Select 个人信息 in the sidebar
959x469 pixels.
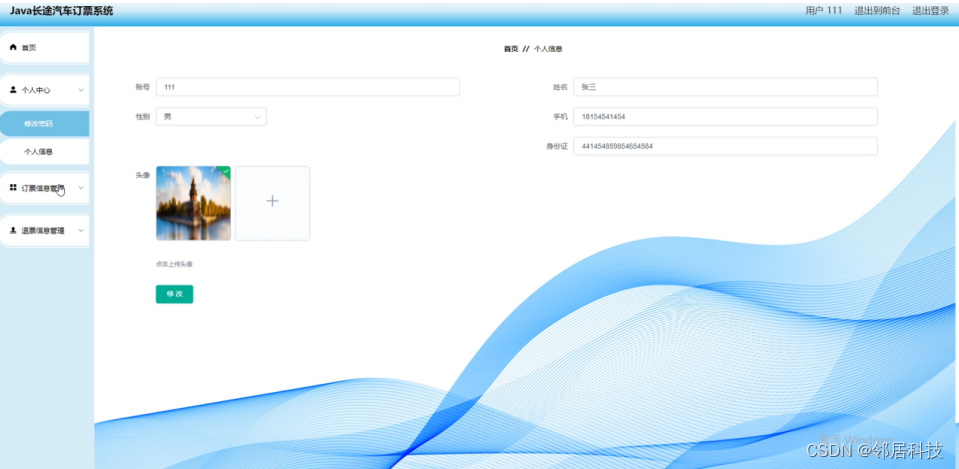click(44, 152)
